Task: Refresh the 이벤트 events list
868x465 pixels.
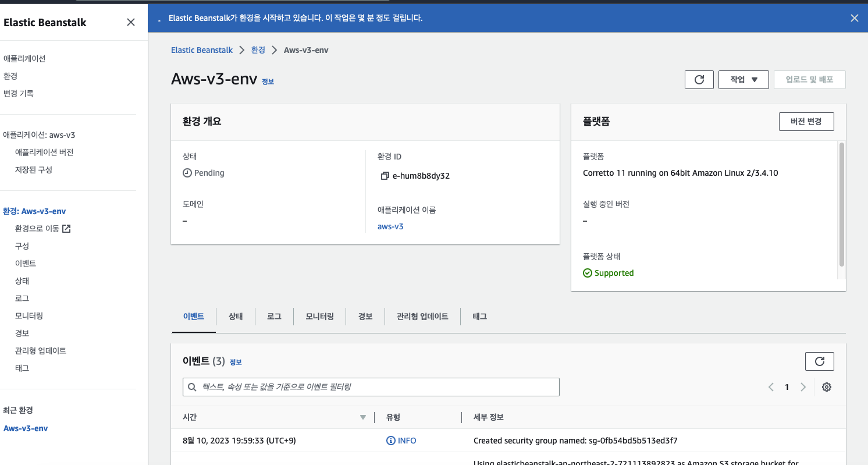Action: (x=820, y=361)
